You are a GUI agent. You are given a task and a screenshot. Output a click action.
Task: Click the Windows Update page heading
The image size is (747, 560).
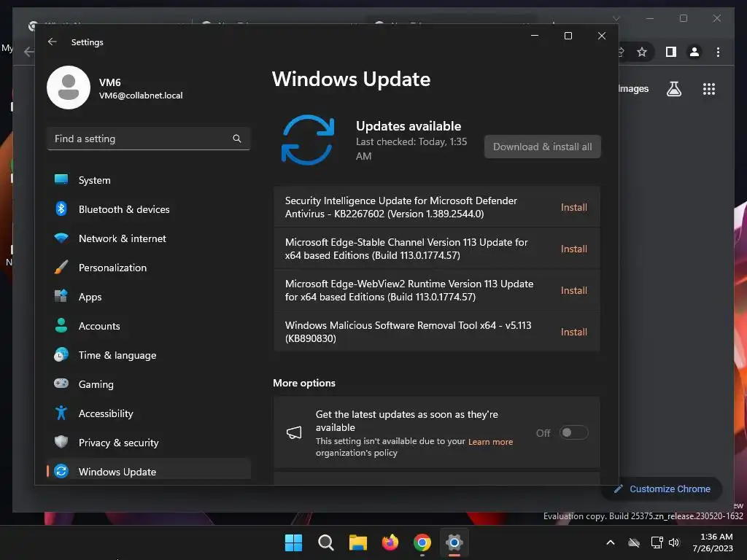(x=351, y=79)
